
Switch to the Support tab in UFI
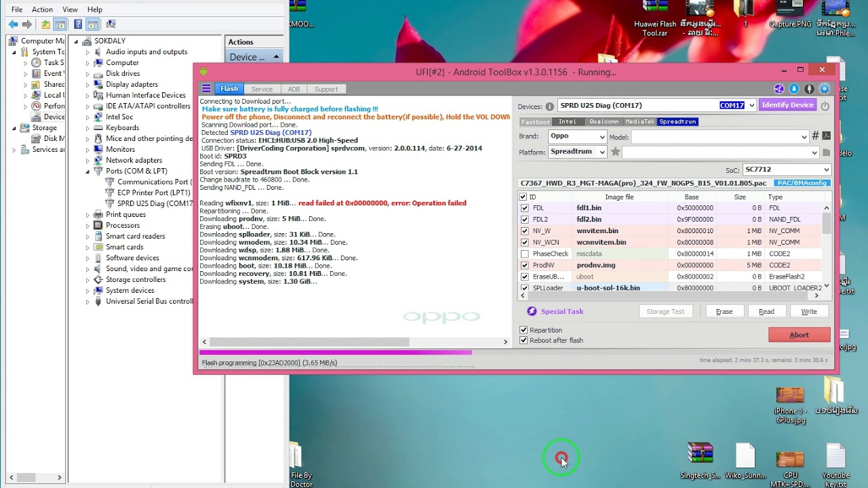click(326, 89)
